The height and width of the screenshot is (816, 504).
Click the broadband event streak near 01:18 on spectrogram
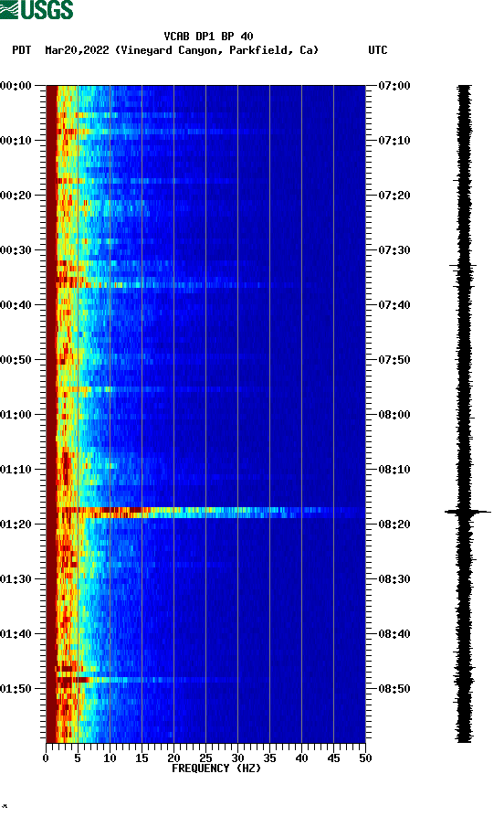pyautogui.click(x=206, y=513)
